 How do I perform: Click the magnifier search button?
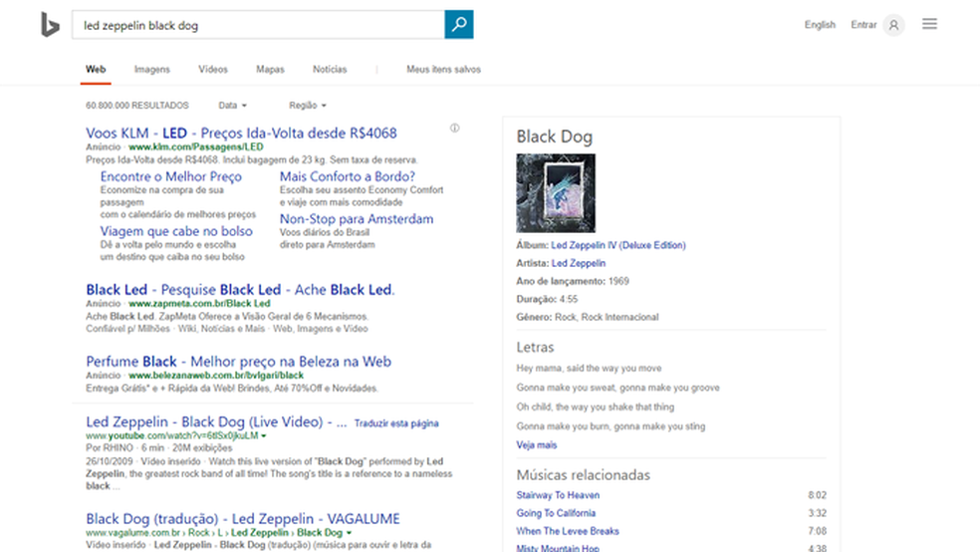(459, 24)
